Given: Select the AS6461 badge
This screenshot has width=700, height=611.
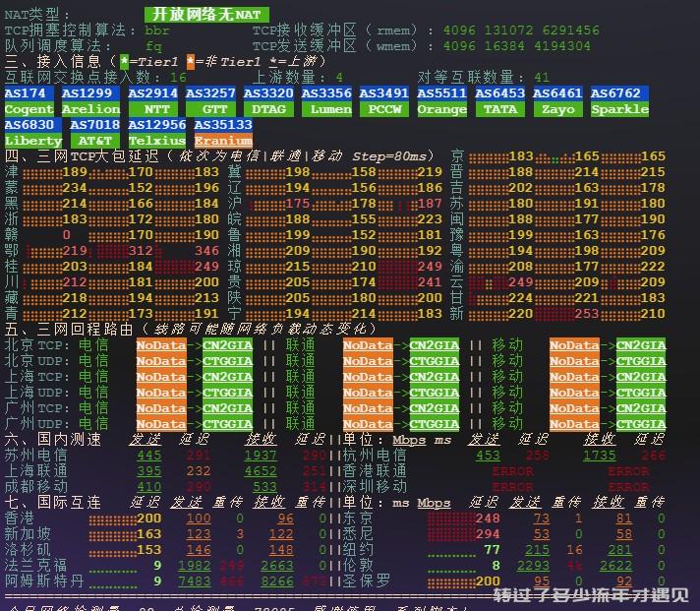Looking at the screenshot, I should click(x=557, y=93).
